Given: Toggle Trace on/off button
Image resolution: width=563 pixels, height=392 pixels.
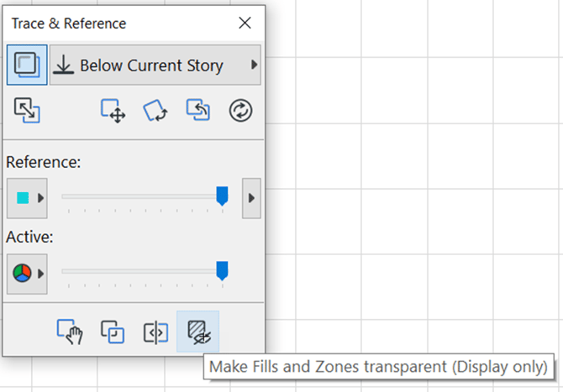Looking at the screenshot, I should coord(27,65).
